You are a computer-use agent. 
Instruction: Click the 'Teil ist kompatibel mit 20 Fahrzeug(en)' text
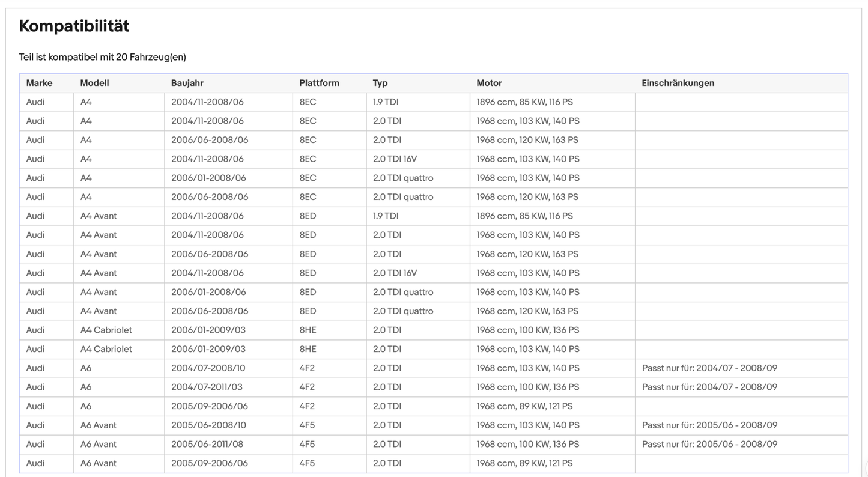[x=103, y=57]
